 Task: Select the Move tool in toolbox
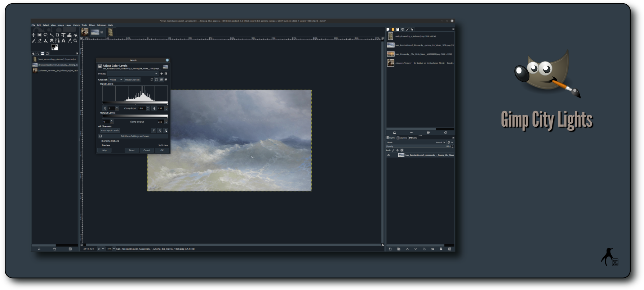(x=34, y=35)
